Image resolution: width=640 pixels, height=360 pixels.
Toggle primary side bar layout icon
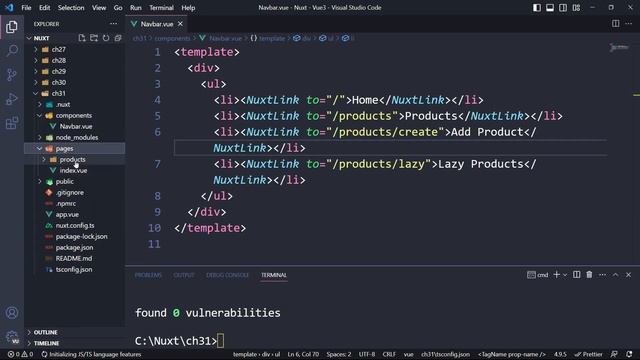[537, 7]
